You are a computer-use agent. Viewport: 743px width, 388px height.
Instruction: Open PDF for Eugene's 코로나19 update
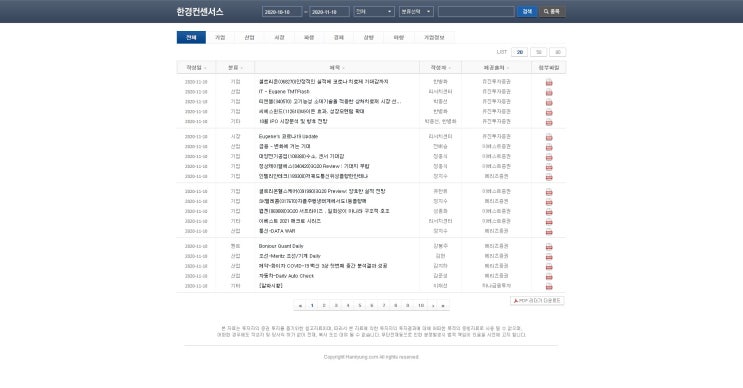(549, 137)
